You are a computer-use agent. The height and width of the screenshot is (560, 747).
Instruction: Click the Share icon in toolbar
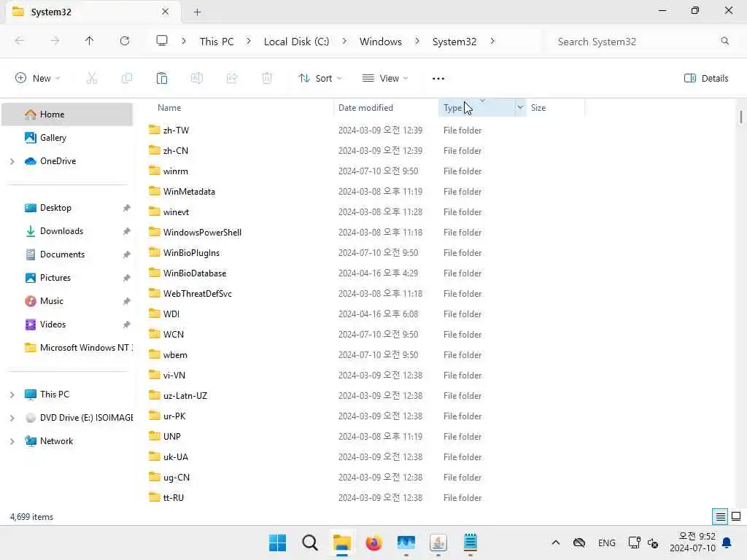coord(232,78)
